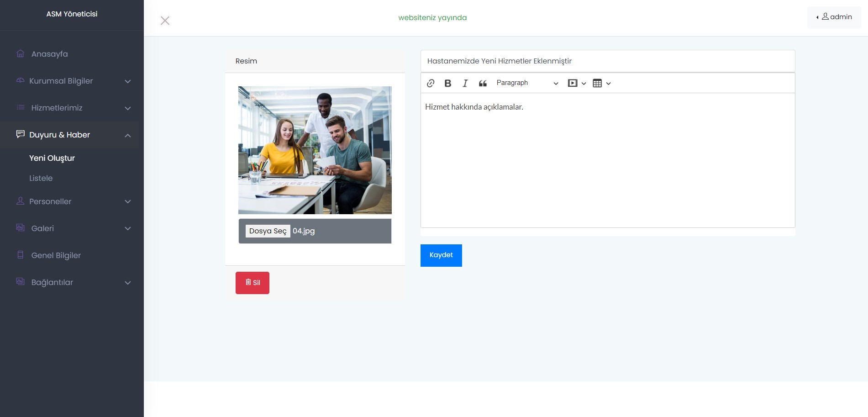This screenshot has height=417, width=868.
Task: Click the insert table icon
Action: click(597, 83)
